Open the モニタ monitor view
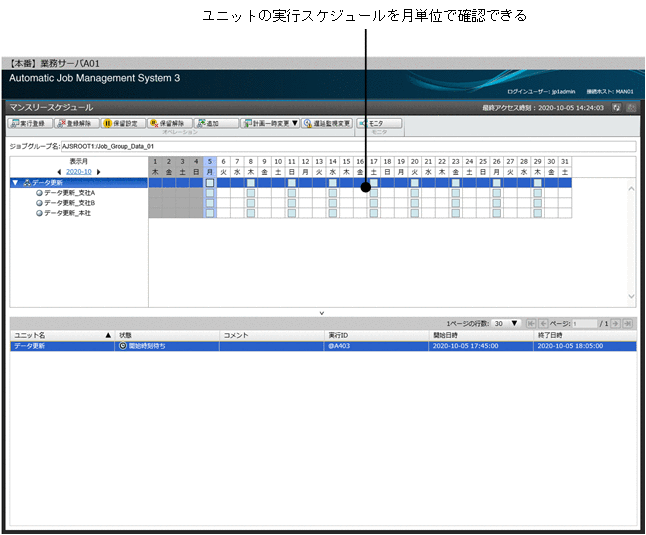This screenshot has width=646, height=535. [x=379, y=123]
